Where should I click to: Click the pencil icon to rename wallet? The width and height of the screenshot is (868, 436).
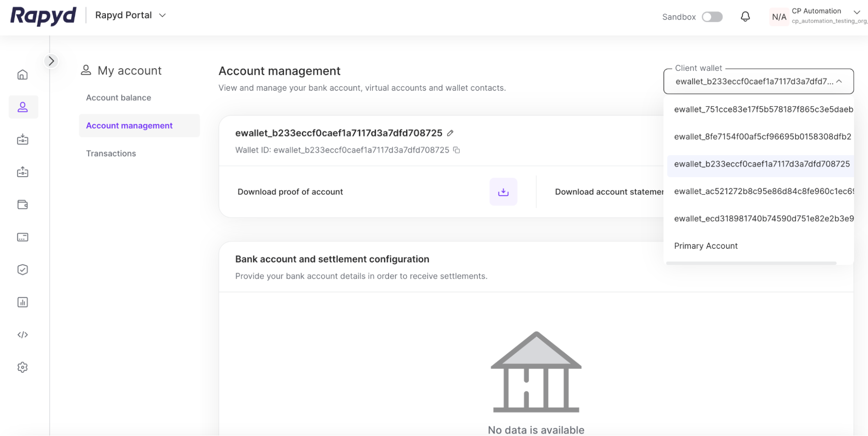(450, 133)
